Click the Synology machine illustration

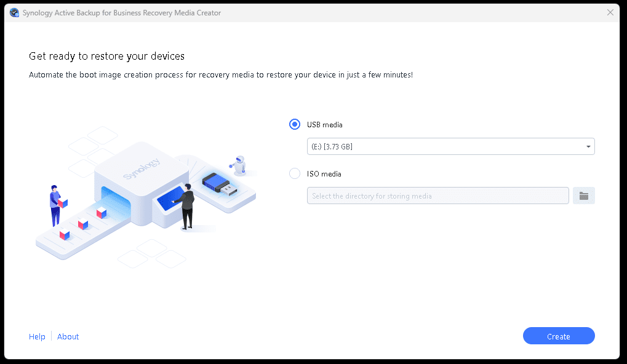(146, 196)
